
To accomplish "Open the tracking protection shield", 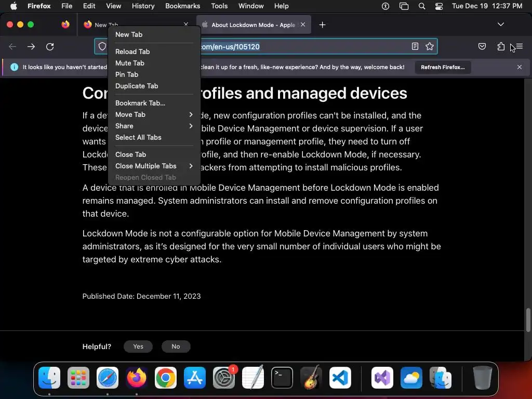I will [102, 46].
